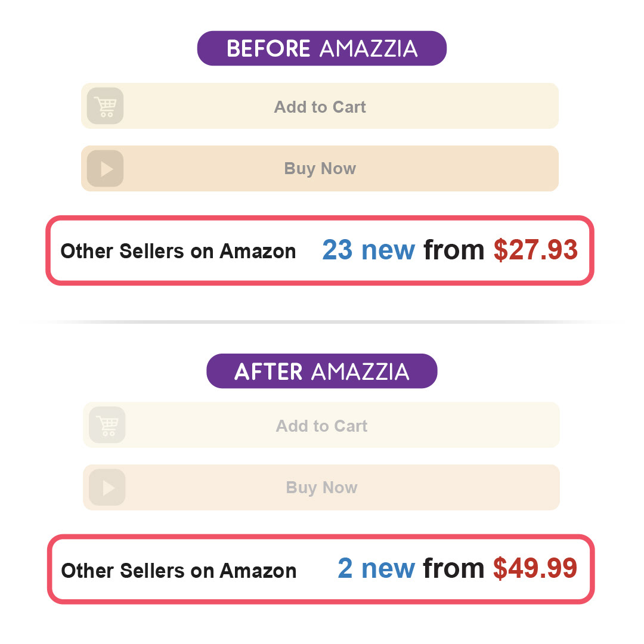Click the upper red-outlined sellers box
This screenshot has height=644, width=644.
point(320,250)
